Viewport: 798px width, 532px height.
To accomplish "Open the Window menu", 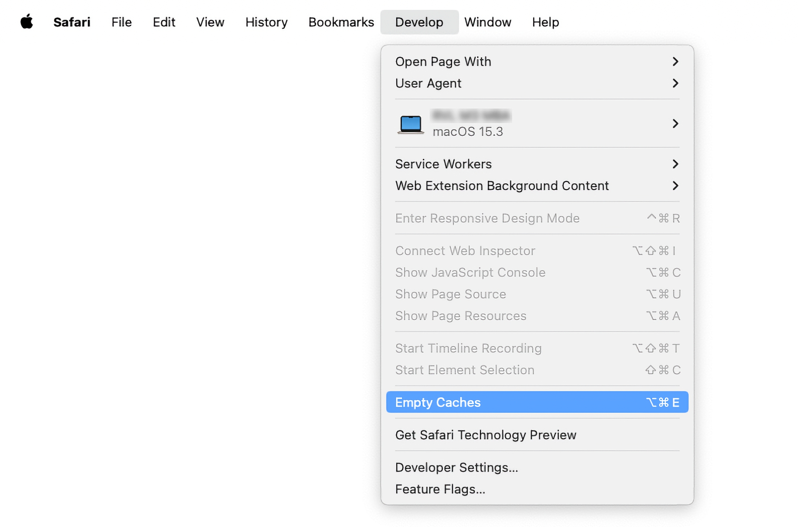I will 487,22.
